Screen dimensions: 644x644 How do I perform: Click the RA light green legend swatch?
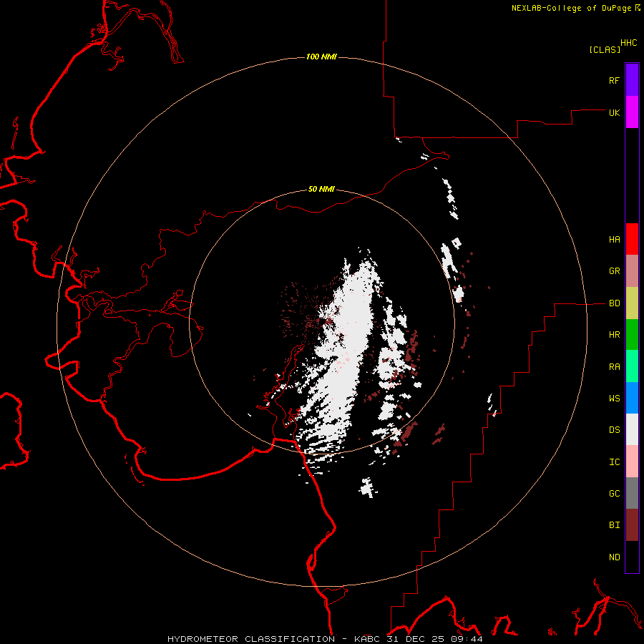click(632, 366)
